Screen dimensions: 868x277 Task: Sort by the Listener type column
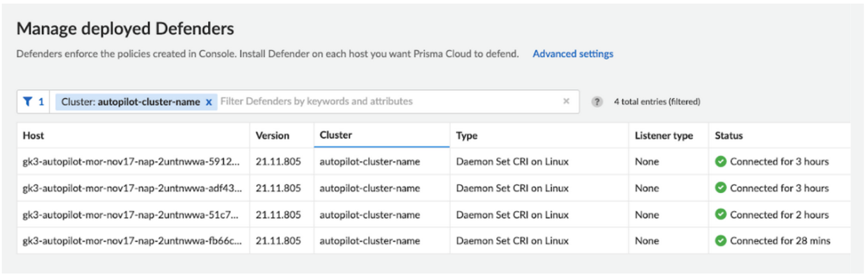click(x=664, y=136)
